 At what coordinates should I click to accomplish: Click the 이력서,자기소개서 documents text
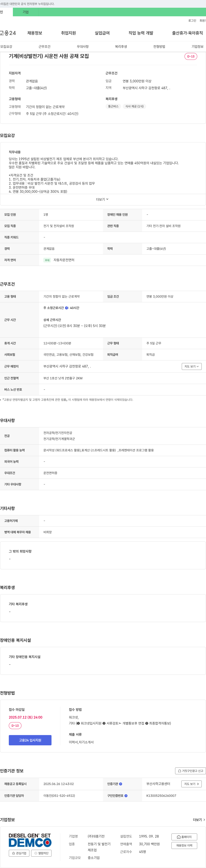click(x=81, y=742)
